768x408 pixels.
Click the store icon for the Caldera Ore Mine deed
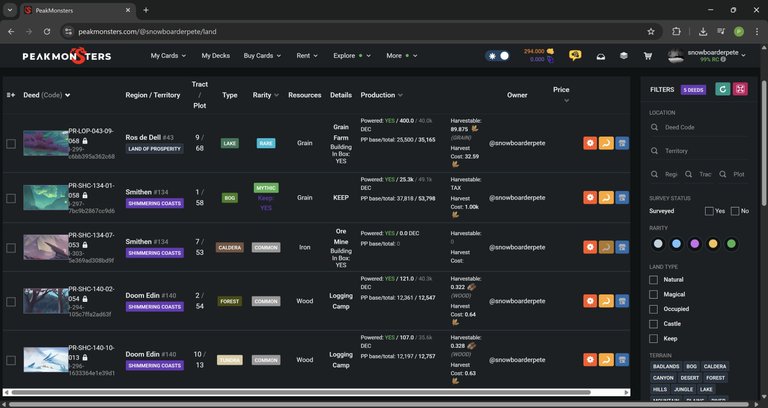[622, 247]
